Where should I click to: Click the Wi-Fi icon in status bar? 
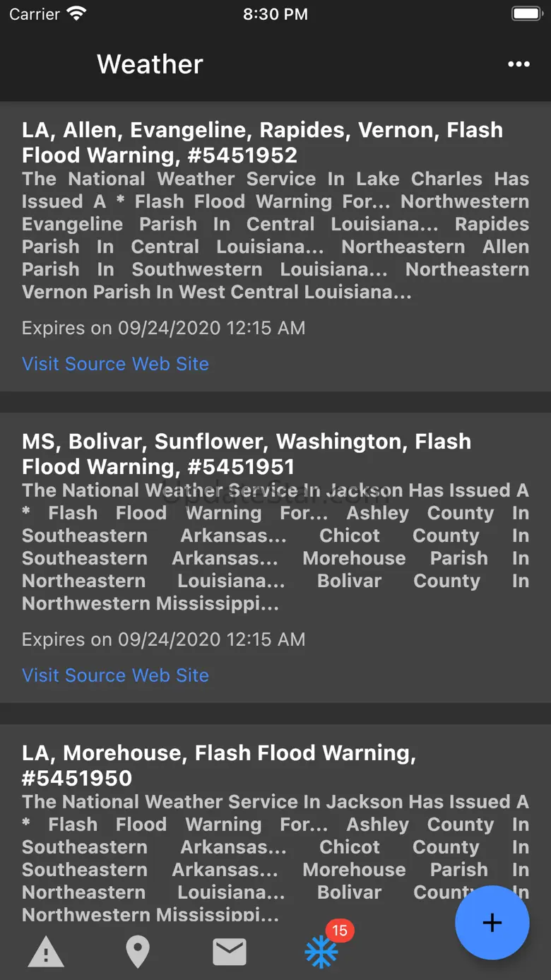(76, 14)
